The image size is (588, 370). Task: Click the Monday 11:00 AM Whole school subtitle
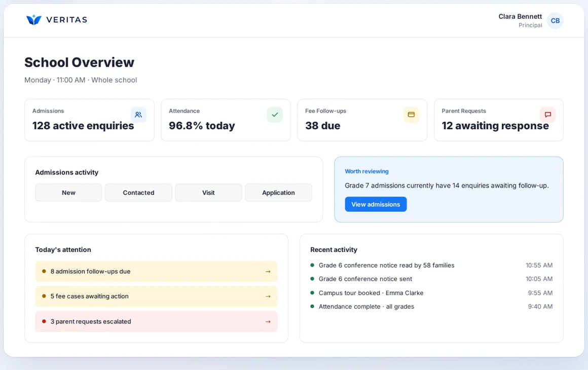[x=81, y=80]
